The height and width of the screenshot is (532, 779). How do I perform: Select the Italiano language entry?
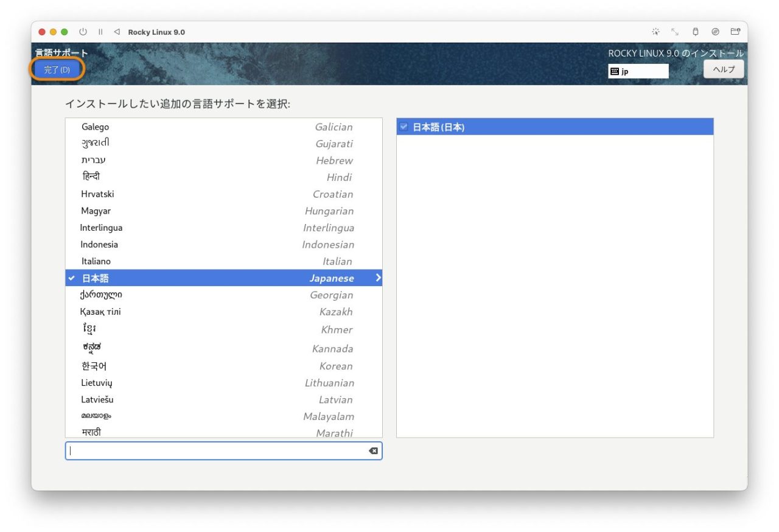pos(183,261)
